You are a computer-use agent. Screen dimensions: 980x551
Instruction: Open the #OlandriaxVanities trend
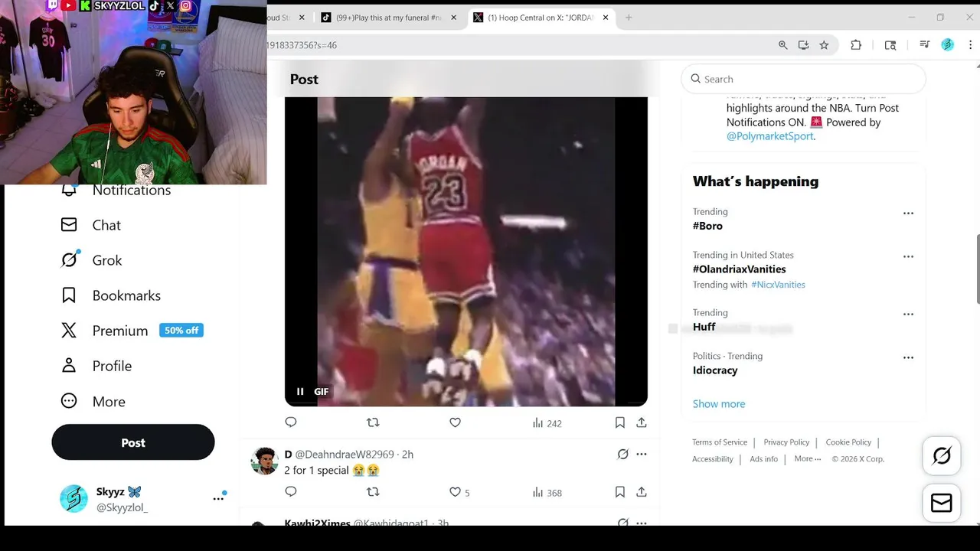click(739, 269)
